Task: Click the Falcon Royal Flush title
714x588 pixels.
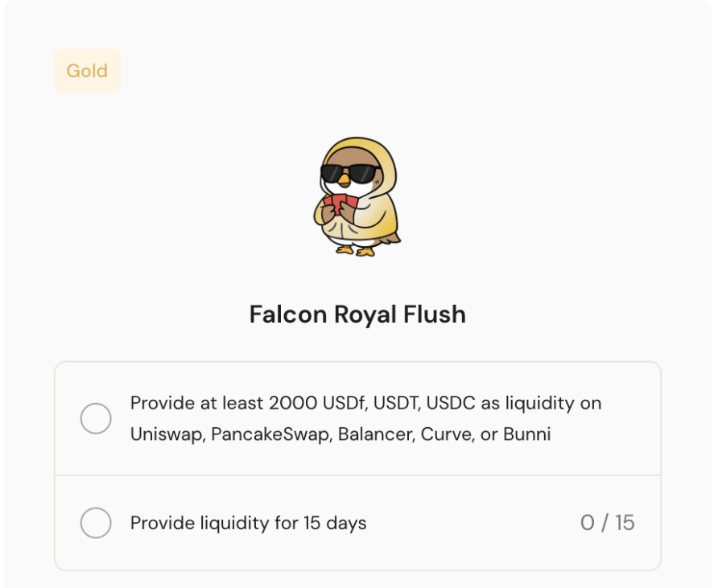Action: tap(357, 314)
